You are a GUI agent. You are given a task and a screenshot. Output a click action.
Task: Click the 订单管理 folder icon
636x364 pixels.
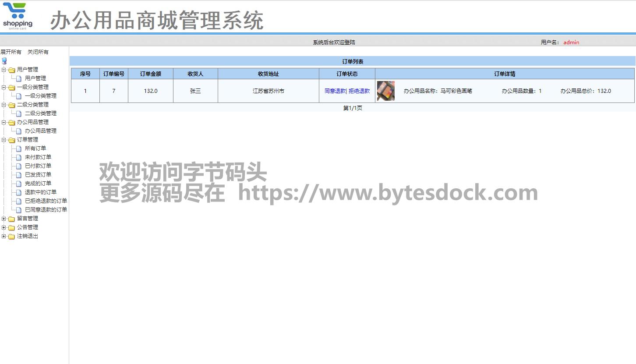[x=11, y=140]
